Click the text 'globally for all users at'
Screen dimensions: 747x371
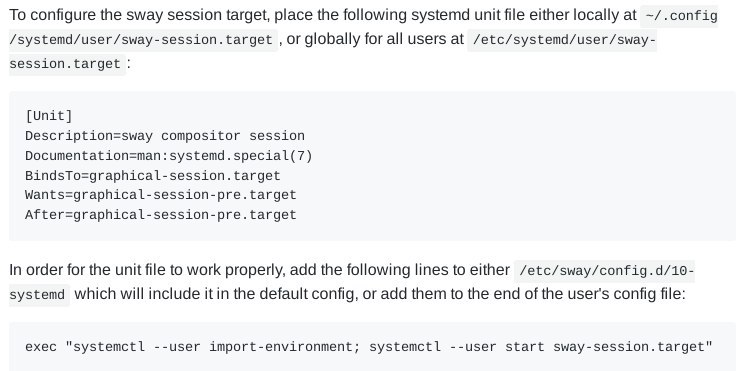pos(384,40)
